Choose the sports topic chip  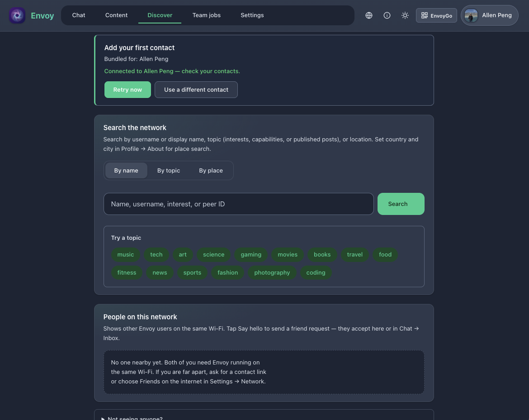pyautogui.click(x=192, y=272)
